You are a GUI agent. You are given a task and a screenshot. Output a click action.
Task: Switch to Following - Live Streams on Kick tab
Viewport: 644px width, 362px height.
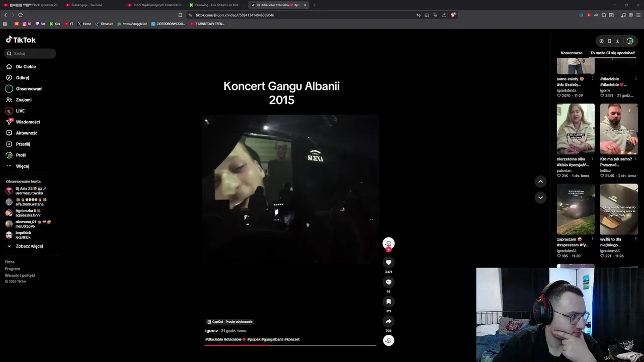(217, 5)
